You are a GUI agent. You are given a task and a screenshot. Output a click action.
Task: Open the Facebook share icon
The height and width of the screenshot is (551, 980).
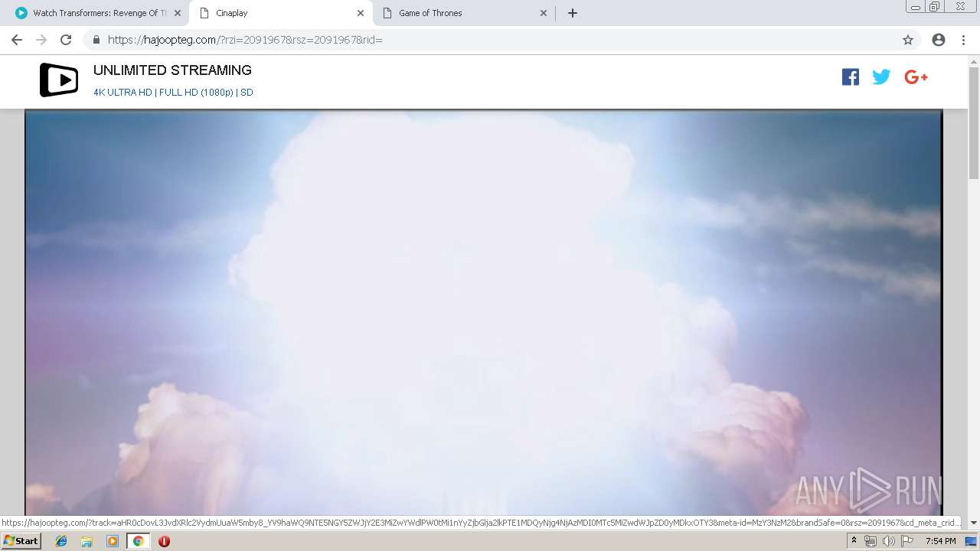coord(851,77)
